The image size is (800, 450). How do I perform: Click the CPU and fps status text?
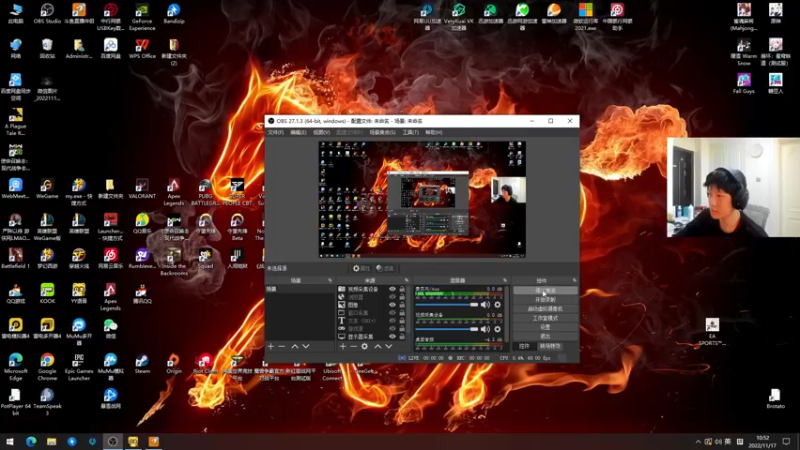coord(526,358)
